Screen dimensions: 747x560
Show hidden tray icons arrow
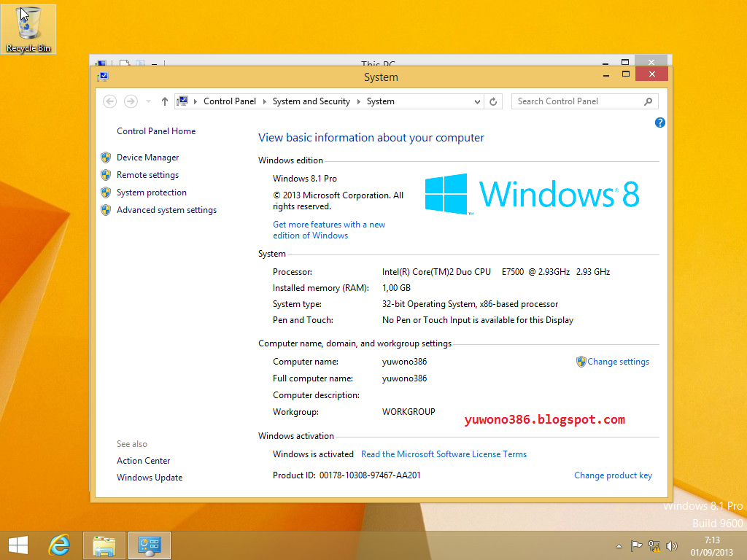[619, 546]
